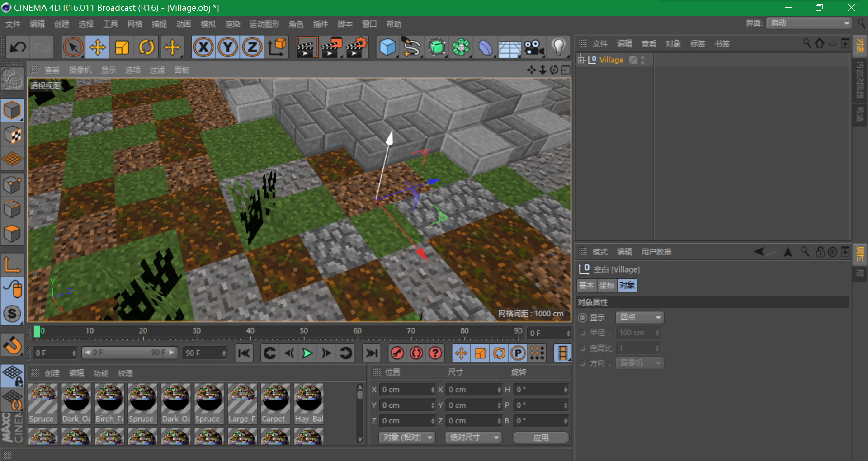Open the 绝对尺寸 dropdown
The image size is (868, 461).
pos(473,437)
